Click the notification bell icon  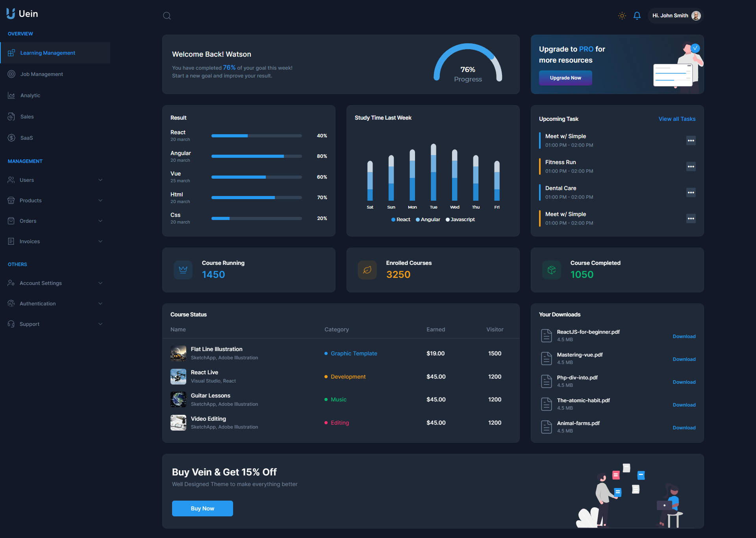pos(637,16)
